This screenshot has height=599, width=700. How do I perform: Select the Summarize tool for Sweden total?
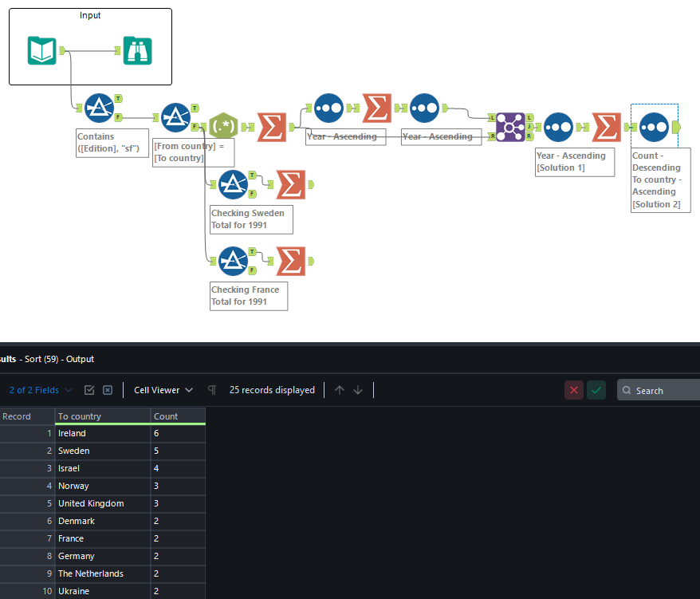click(291, 184)
